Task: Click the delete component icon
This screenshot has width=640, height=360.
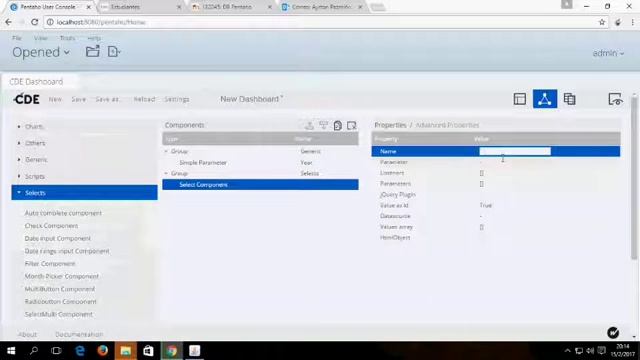Action: coord(351,125)
